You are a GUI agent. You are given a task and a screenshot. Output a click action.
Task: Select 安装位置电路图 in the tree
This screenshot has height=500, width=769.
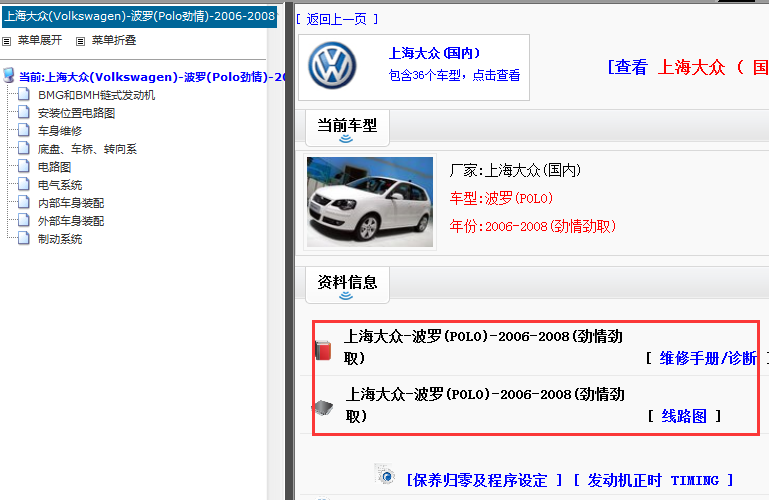76,113
